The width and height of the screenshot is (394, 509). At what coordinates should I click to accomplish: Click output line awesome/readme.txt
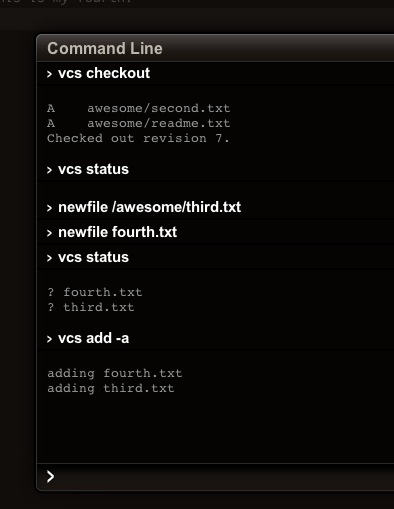pos(139,123)
